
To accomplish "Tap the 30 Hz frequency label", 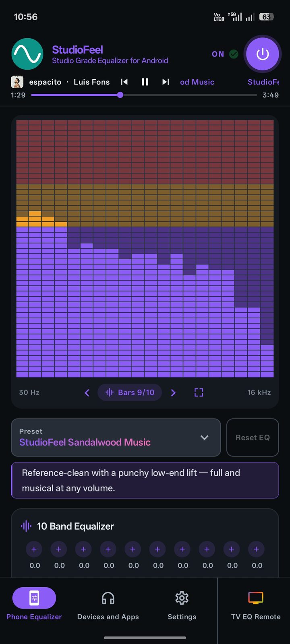I will click(29, 392).
